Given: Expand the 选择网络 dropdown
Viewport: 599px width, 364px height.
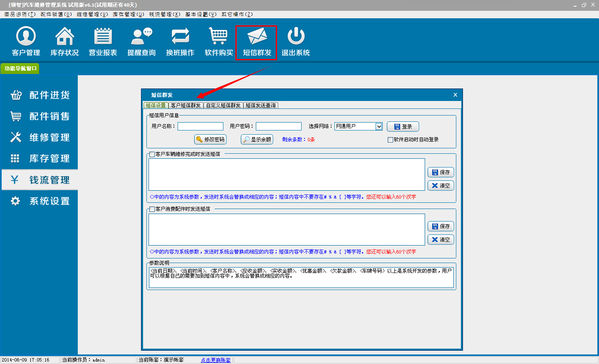Looking at the screenshot, I should click(379, 127).
